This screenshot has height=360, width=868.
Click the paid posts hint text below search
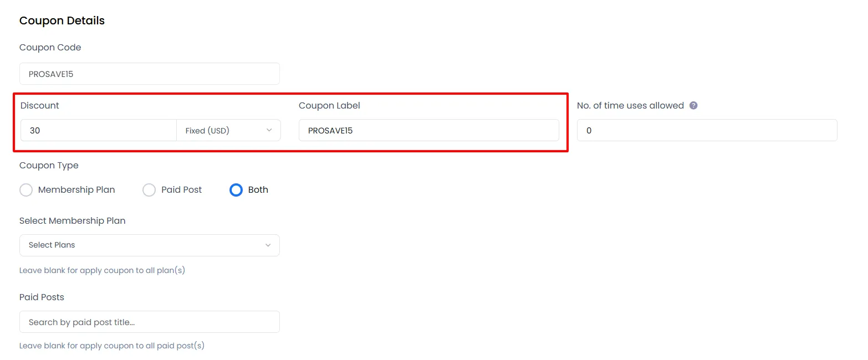pyautogui.click(x=112, y=345)
